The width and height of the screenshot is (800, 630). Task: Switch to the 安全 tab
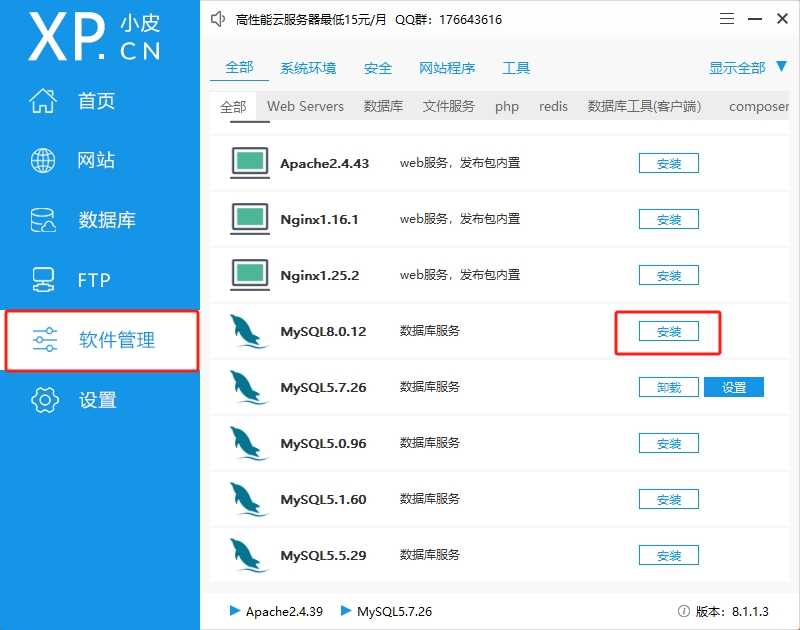coord(378,68)
